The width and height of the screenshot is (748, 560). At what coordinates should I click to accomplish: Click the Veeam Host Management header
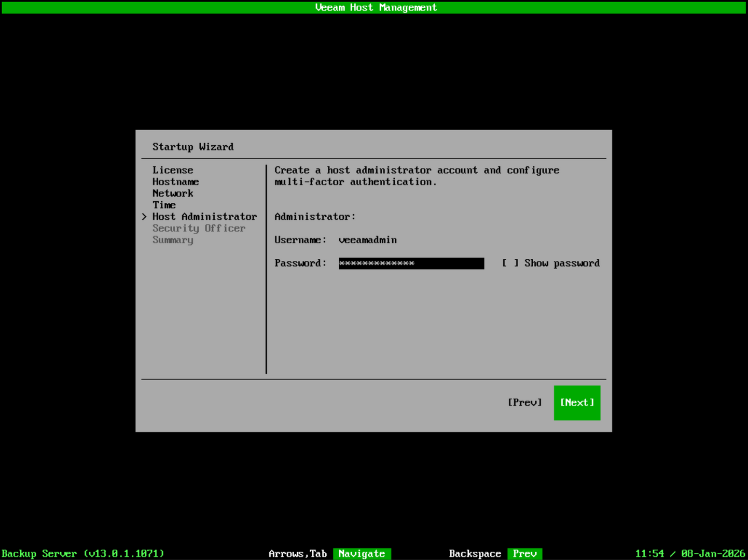376,7
